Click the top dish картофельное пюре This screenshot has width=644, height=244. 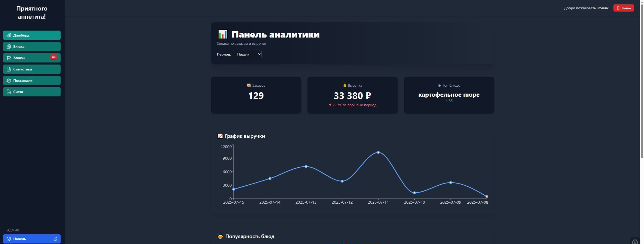click(449, 95)
